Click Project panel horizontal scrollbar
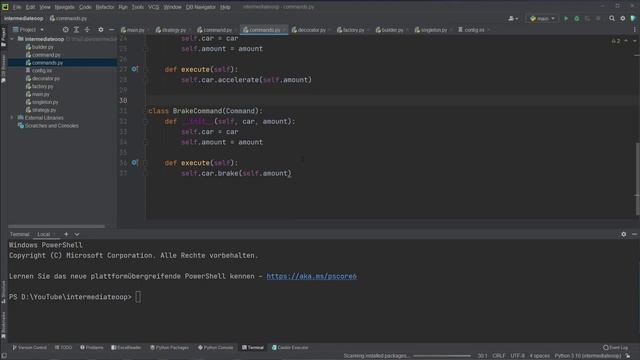 [x=56, y=226]
